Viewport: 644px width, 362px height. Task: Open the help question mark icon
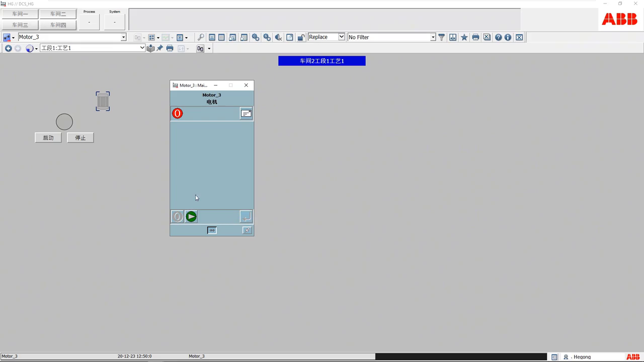click(x=498, y=37)
